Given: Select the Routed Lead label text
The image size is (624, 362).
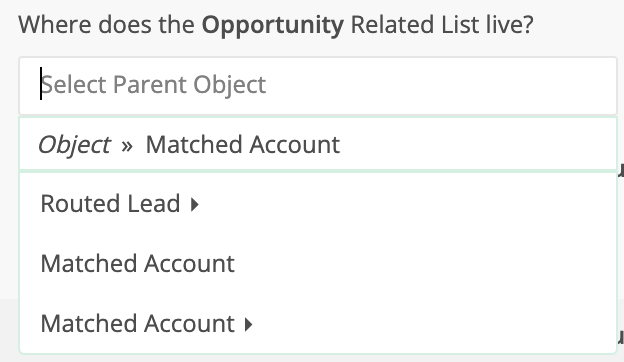Looking at the screenshot, I should click(110, 204).
